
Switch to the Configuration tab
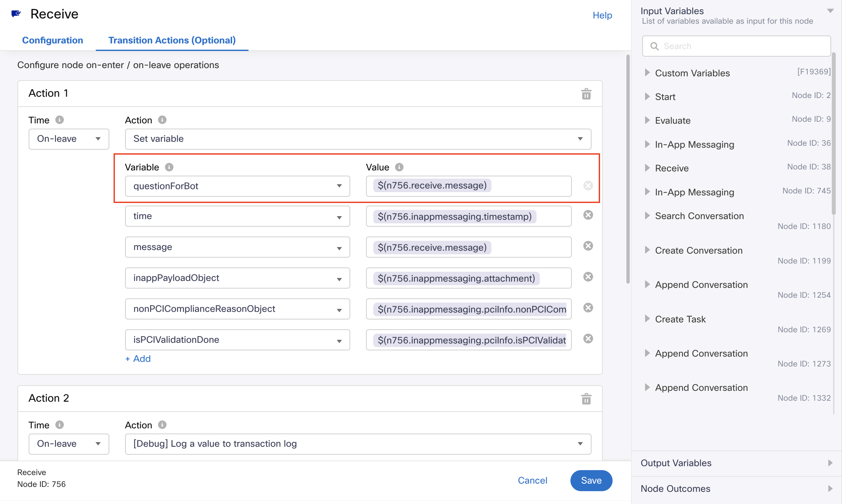(x=53, y=40)
